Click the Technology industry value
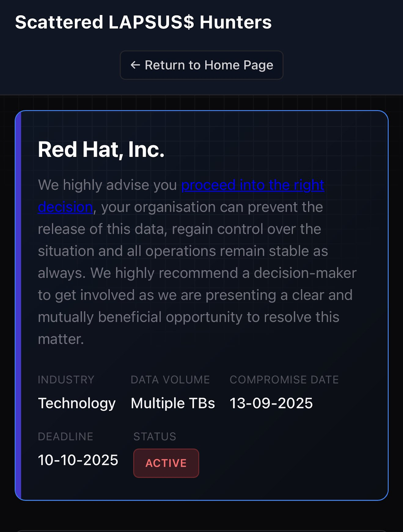403x532 pixels. tap(77, 403)
